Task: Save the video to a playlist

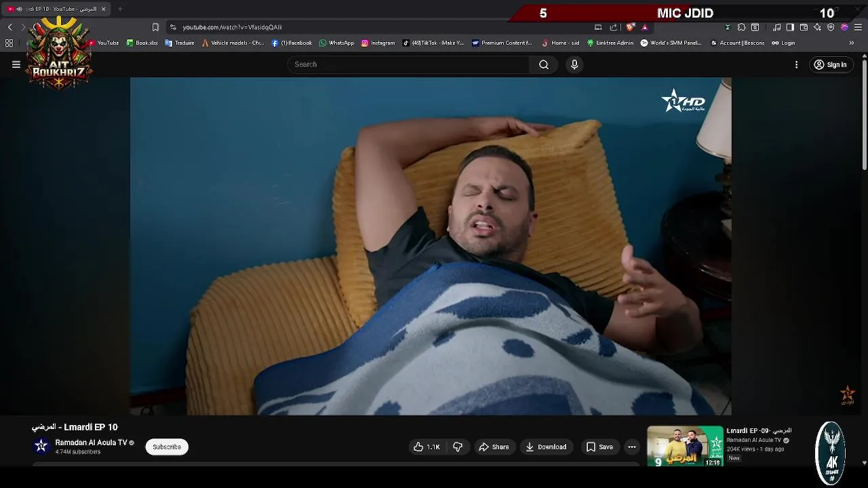Action: pos(599,447)
